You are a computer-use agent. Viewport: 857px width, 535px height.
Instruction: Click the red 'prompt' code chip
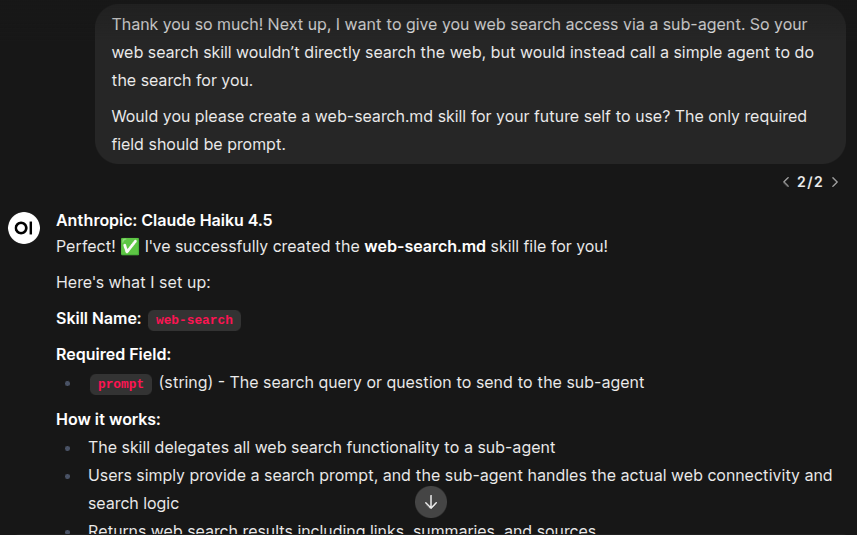(x=121, y=384)
